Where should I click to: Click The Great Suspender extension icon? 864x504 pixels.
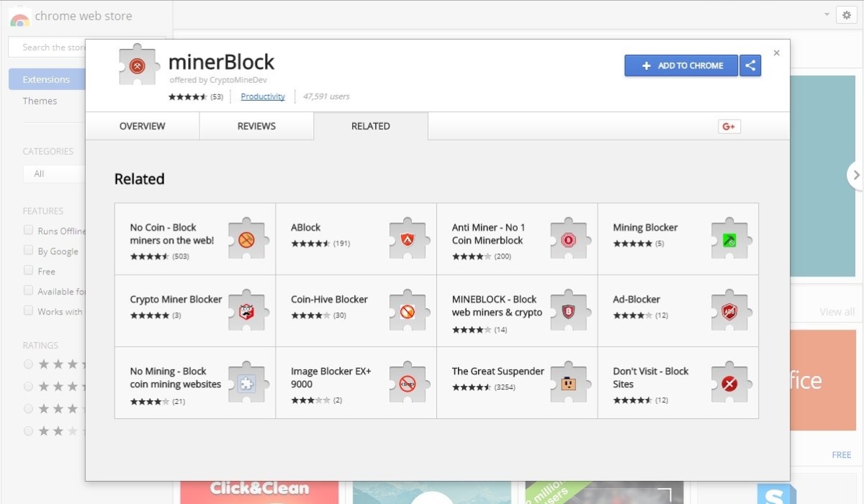pos(569,384)
